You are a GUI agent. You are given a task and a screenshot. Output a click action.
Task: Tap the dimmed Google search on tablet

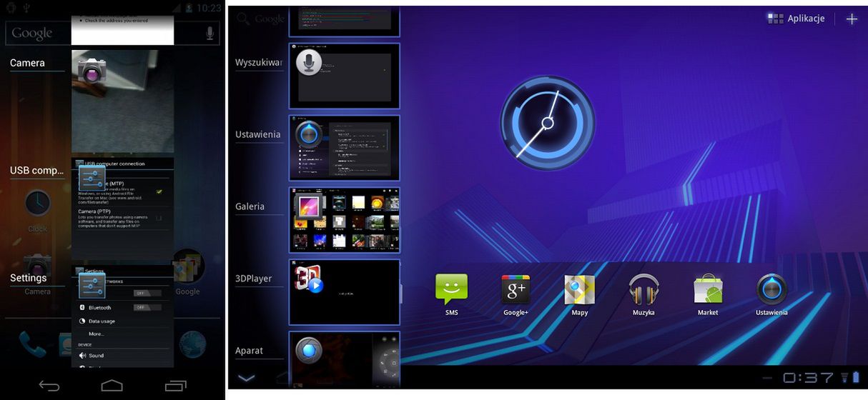[x=261, y=19]
